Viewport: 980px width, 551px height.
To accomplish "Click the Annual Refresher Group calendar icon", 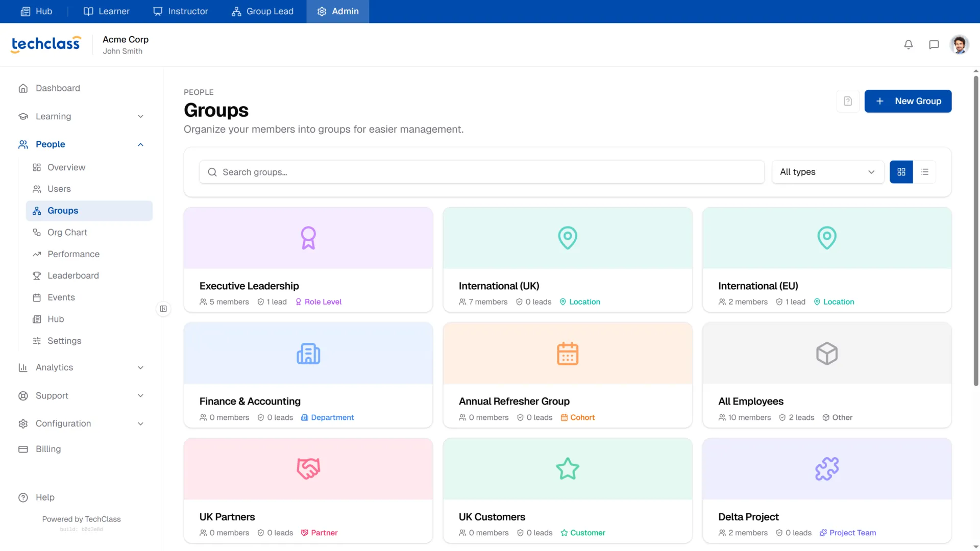I will (568, 354).
